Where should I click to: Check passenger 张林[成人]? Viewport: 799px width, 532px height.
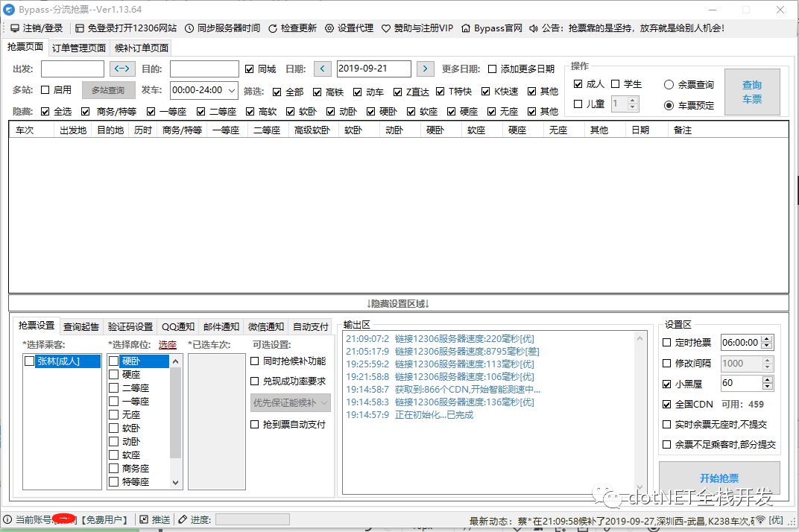(x=30, y=361)
